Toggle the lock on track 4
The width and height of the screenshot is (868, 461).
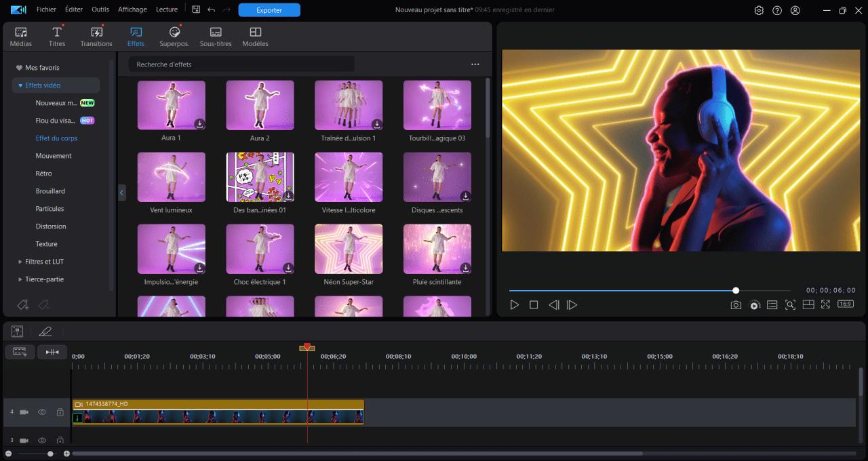(x=60, y=412)
